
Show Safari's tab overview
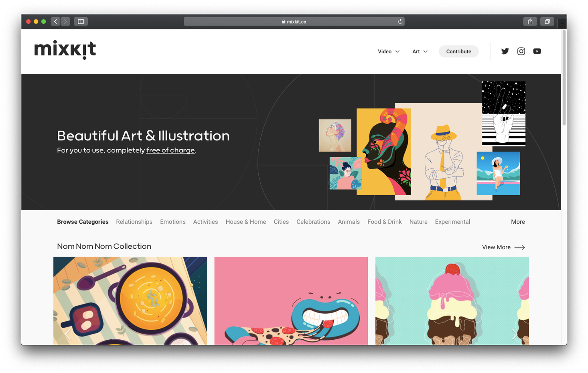tap(547, 22)
